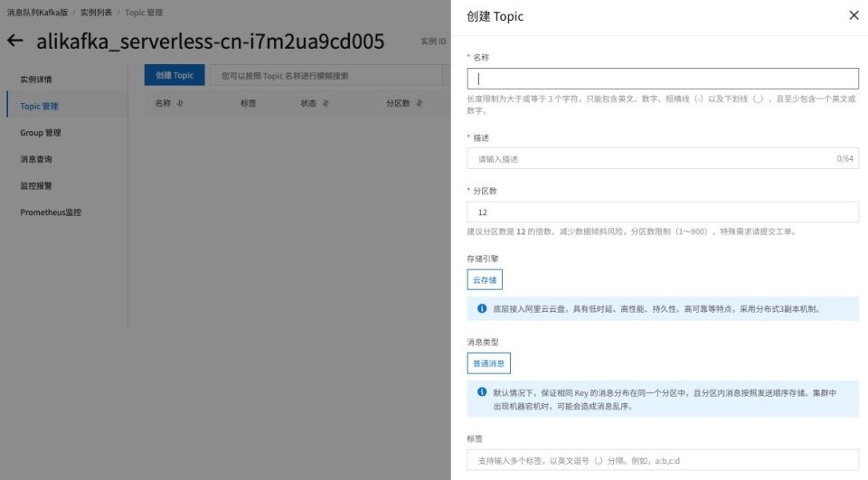Close the 创建 Topic drawer with the X
This screenshot has width=868, height=480.
point(854,15)
